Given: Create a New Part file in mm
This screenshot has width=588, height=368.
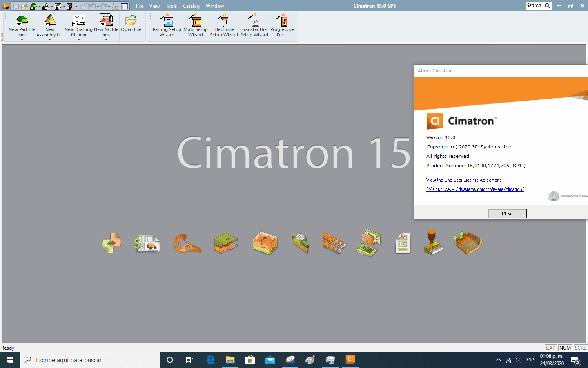Looking at the screenshot, I should 22,25.
